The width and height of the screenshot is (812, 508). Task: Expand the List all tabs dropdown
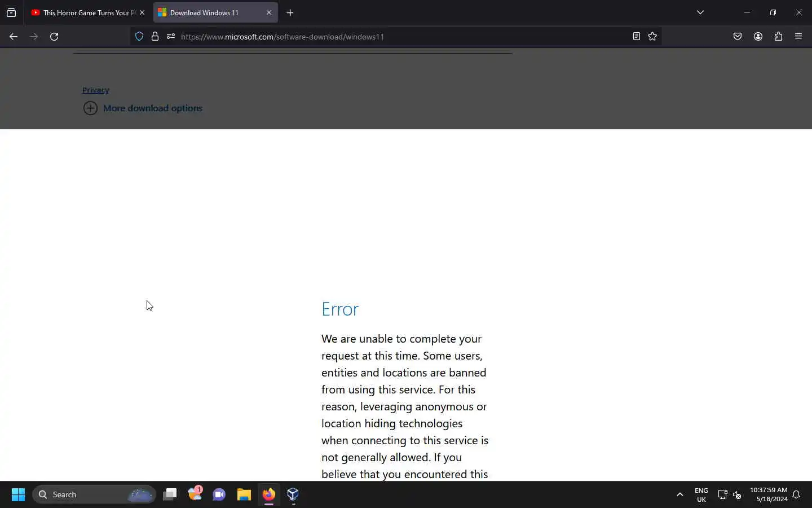pyautogui.click(x=700, y=12)
